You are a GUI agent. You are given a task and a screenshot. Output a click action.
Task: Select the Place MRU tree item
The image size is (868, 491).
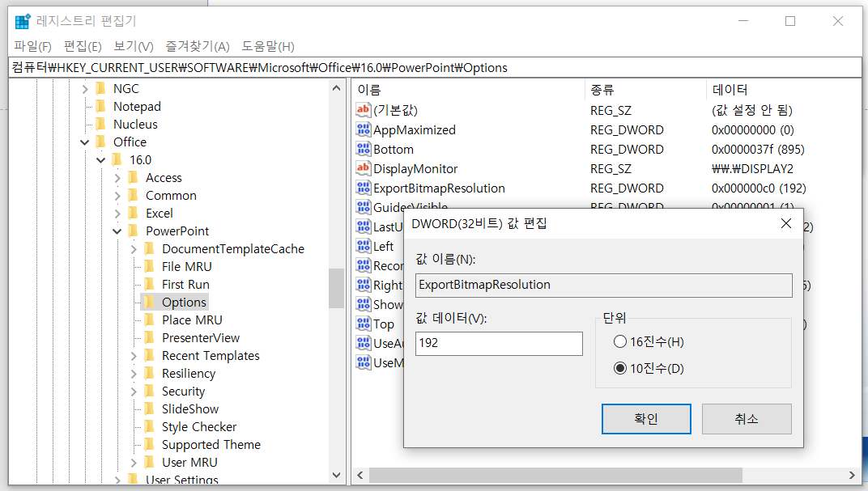point(192,320)
